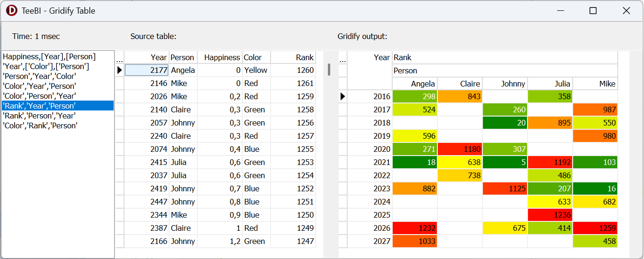Click the dark green cell with value 18

tap(415, 162)
